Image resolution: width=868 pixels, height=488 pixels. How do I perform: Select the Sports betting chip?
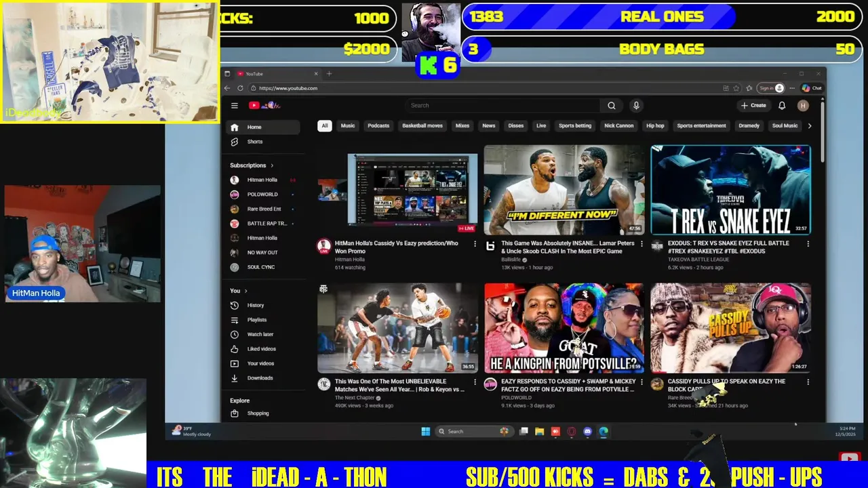click(x=575, y=125)
